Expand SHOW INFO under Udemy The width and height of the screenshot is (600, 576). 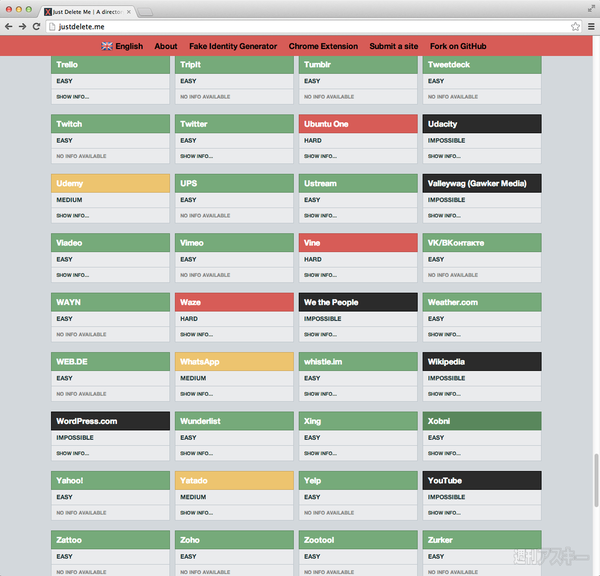[x=73, y=216]
